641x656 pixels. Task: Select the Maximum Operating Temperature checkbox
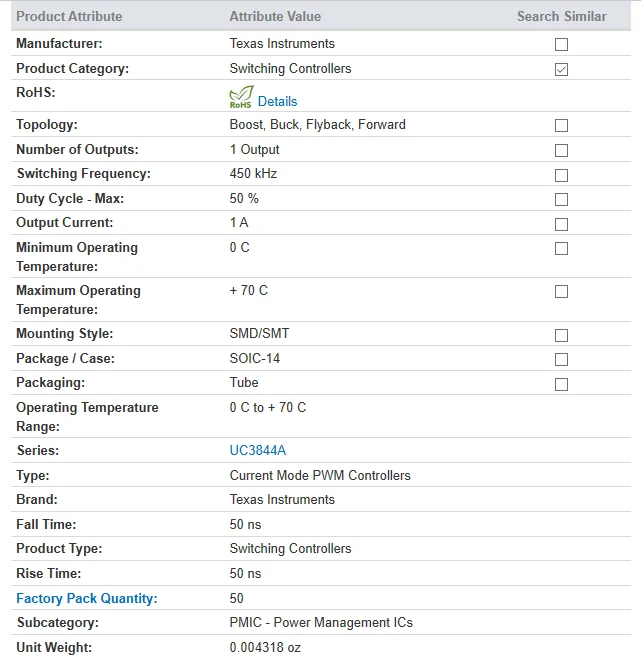(561, 292)
